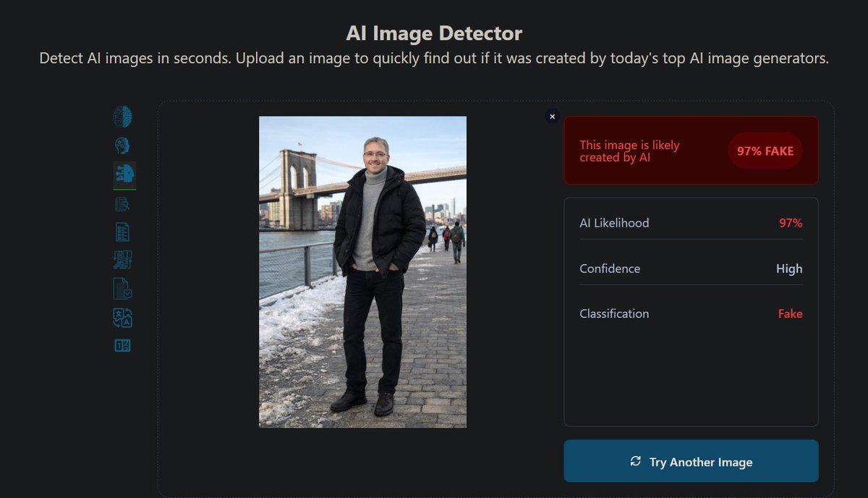Click the refresh icon on Try Another Image
868x498 pixels.
636,461
